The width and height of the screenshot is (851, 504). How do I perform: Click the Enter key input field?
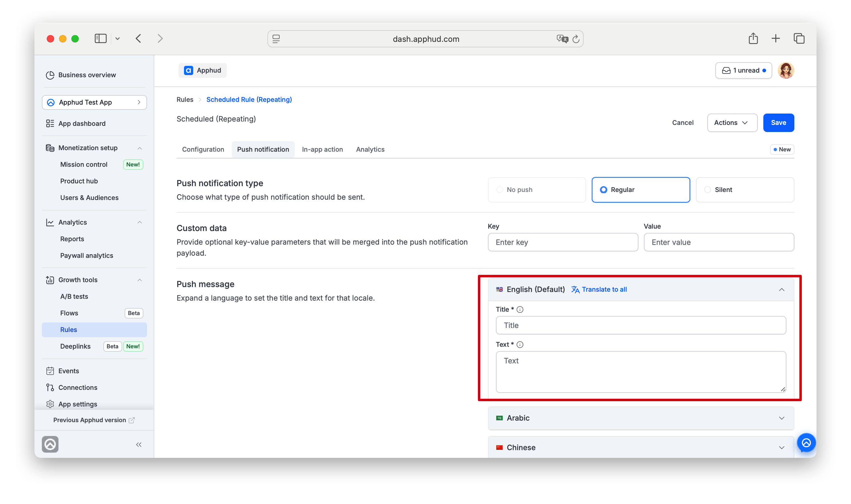tap(563, 242)
